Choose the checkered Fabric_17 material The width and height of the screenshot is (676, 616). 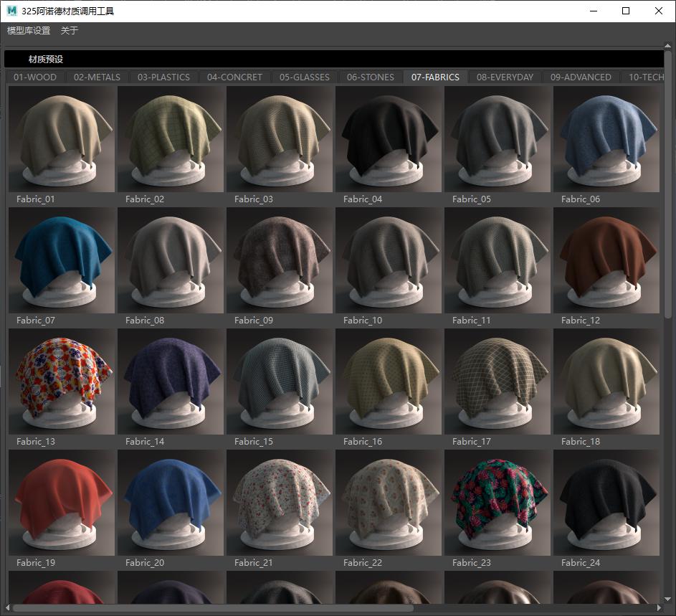[x=498, y=382]
